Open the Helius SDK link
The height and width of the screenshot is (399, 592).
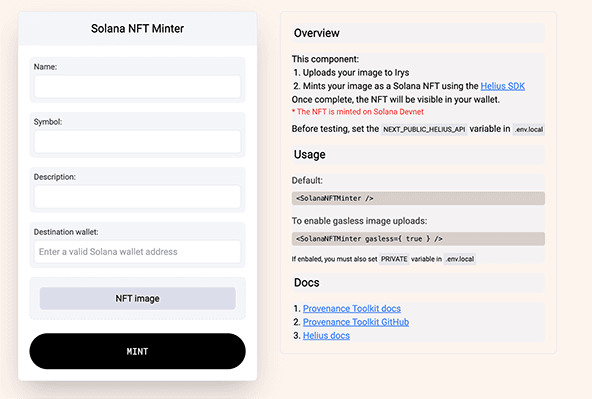point(503,86)
